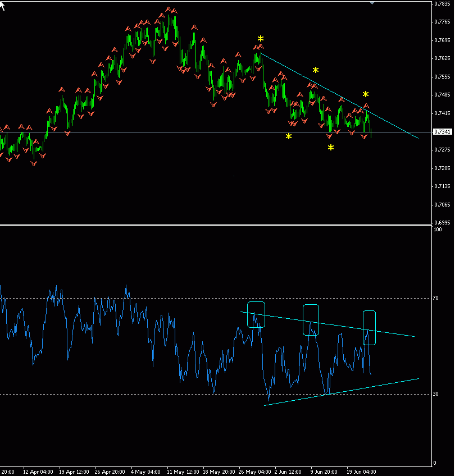455x476 pixels.
Task: Select the rightmost cyan rectangle on the RSI
Action: 369,327
